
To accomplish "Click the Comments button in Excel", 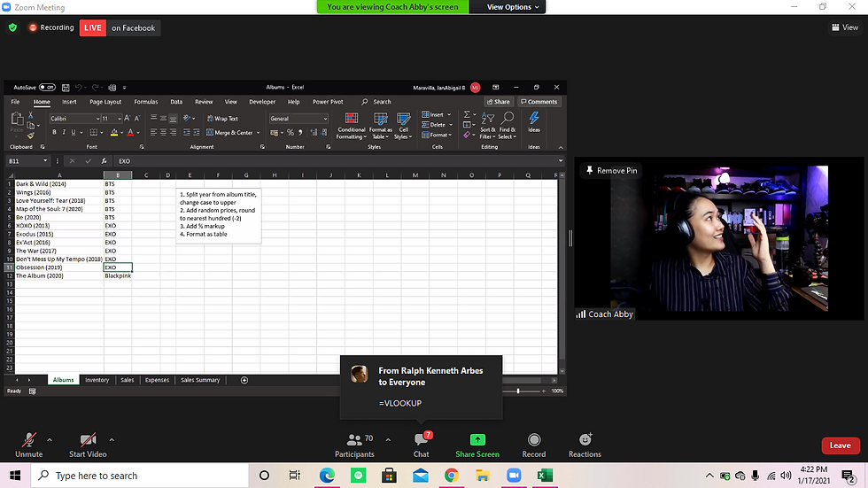I will coord(539,102).
